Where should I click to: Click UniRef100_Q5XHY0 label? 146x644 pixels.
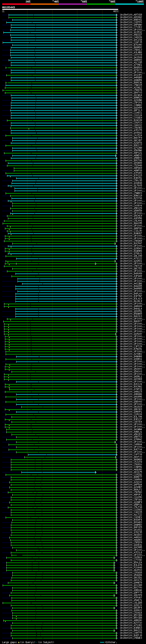[131, 369]
